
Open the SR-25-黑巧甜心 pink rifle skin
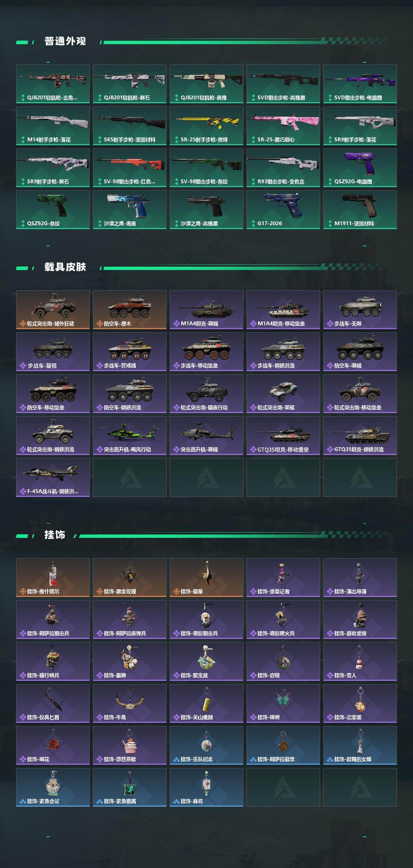click(x=283, y=126)
